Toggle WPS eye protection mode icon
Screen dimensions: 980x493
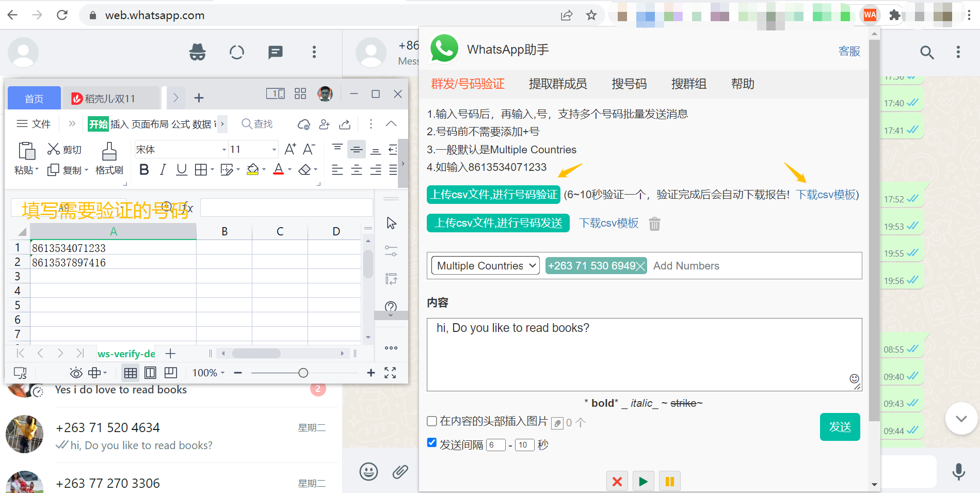[x=76, y=373]
